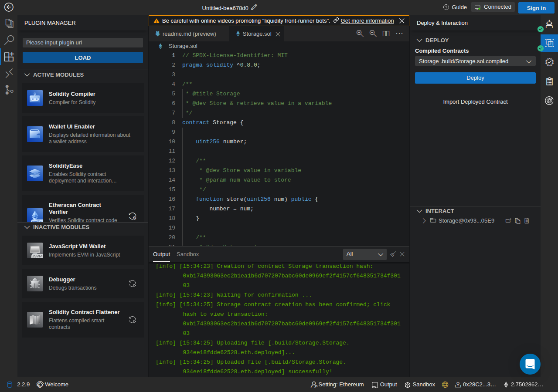The image size is (558, 392).
Task: Zoom out the editor view
Action: click(x=373, y=34)
